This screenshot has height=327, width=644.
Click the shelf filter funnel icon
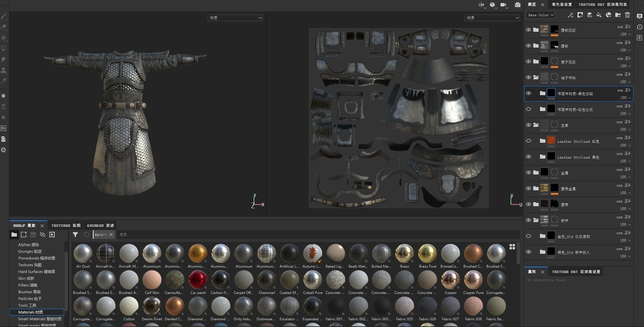75,235
